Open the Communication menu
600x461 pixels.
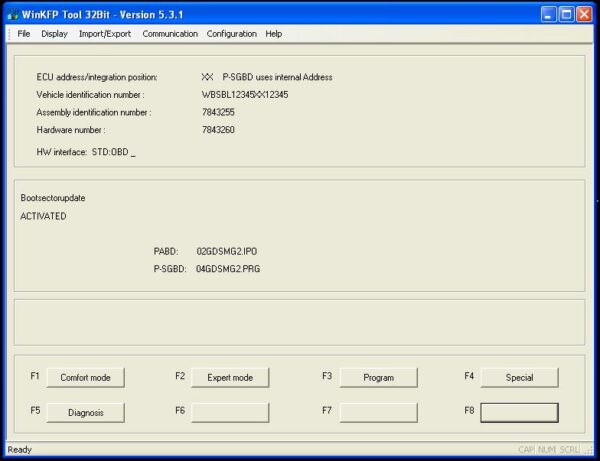170,34
